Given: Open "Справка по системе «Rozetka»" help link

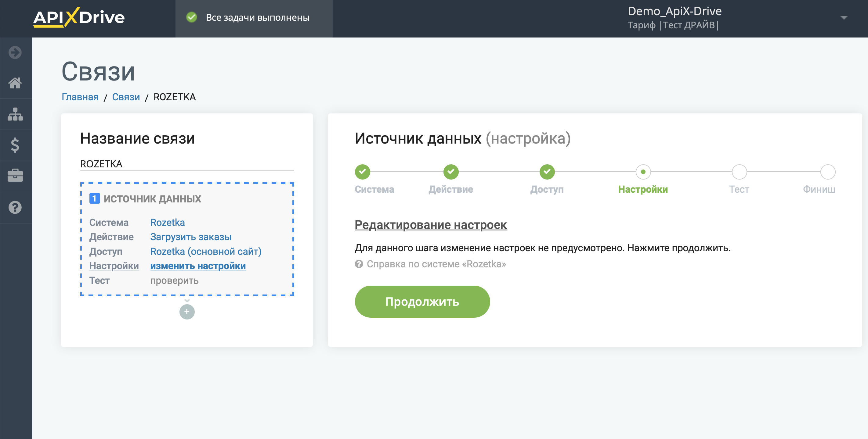Looking at the screenshot, I should [x=436, y=264].
